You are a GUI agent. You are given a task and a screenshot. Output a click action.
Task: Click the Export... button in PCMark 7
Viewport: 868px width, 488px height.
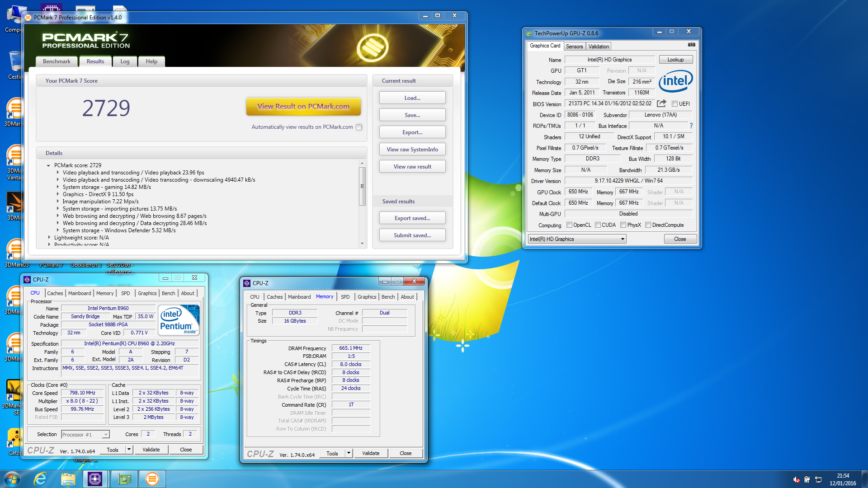tap(412, 132)
